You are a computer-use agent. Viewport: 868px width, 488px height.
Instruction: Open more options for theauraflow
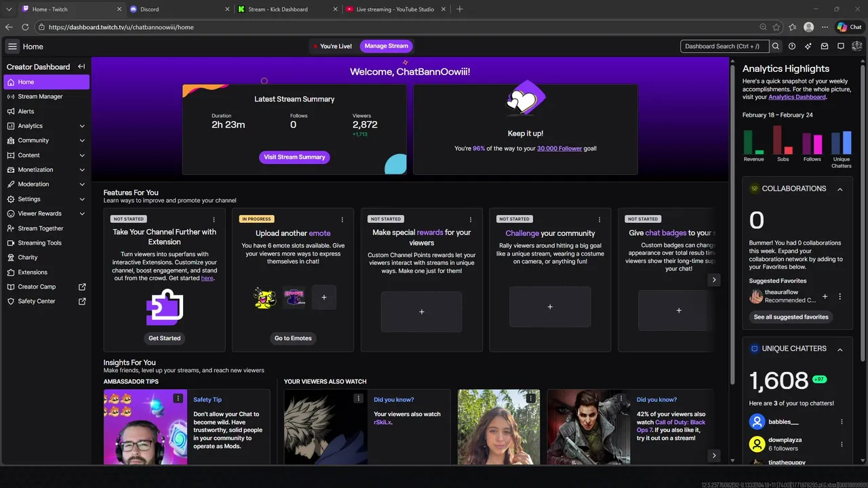[840, 296]
